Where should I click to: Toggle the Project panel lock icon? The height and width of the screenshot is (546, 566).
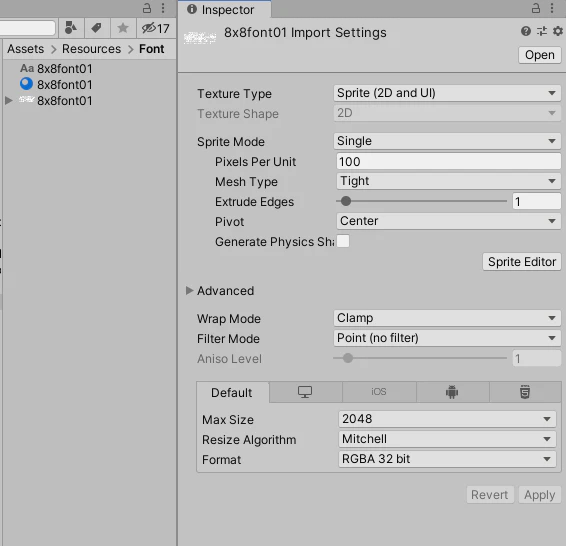[x=147, y=8]
